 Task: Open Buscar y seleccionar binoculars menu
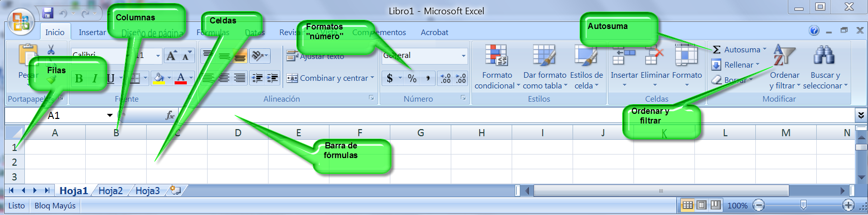click(x=825, y=67)
